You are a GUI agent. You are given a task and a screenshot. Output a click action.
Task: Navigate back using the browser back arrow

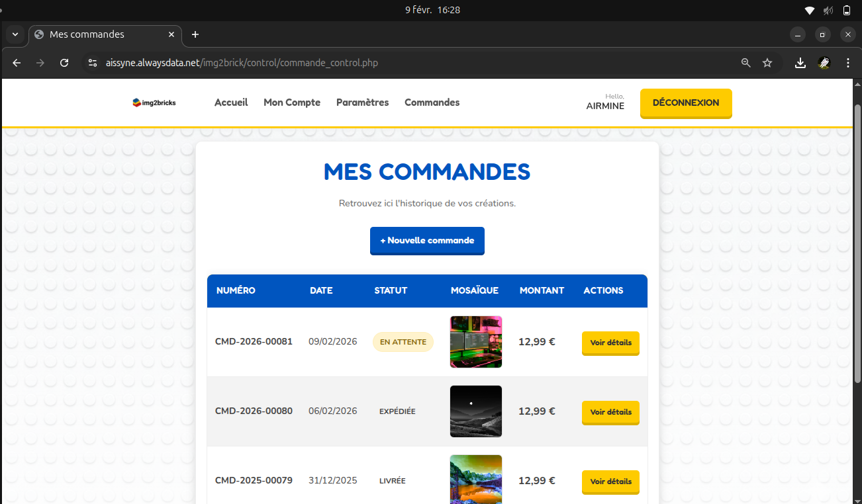point(16,62)
